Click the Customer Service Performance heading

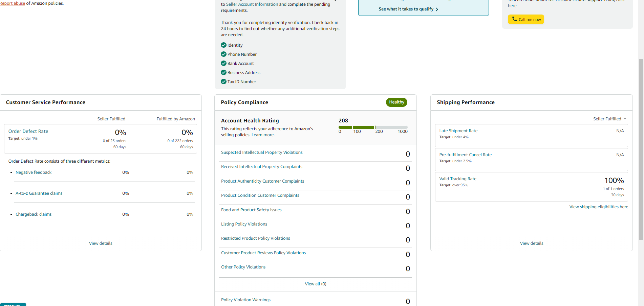[x=46, y=102]
